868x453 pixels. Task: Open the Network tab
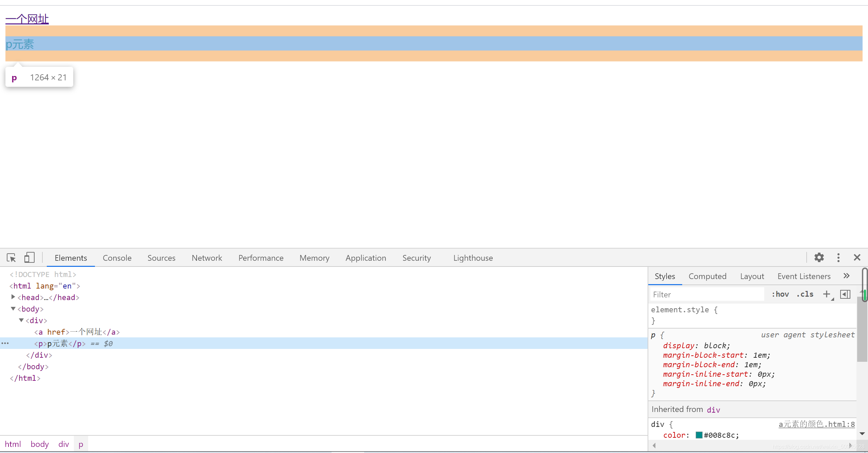click(207, 258)
